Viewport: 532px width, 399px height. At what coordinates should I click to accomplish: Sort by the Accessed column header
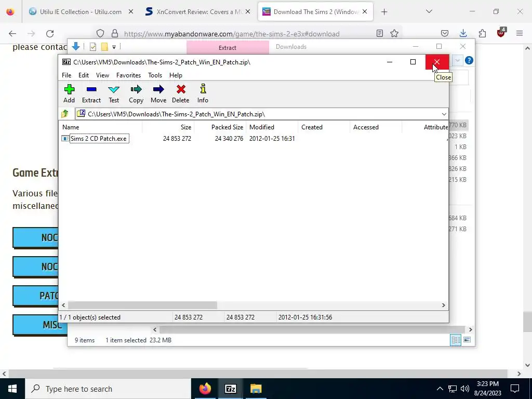(376, 127)
